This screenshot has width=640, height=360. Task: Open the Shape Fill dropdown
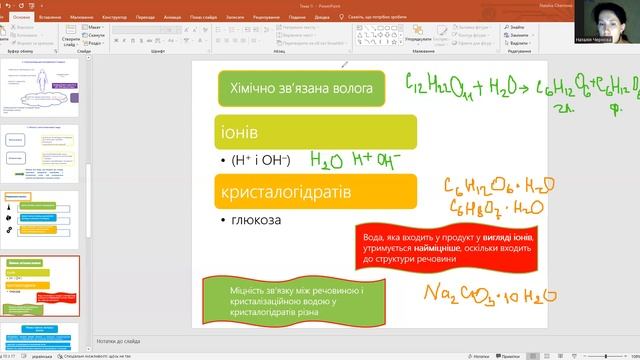[472, 27]
